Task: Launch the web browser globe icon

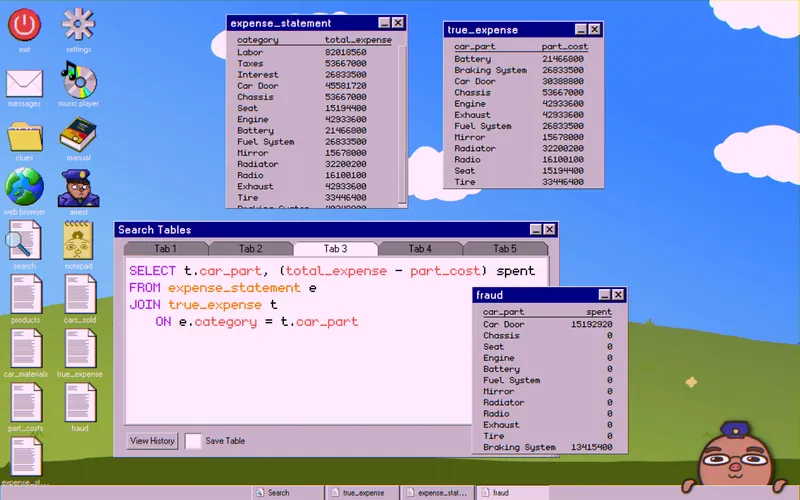Action: (x=24, y=187)
